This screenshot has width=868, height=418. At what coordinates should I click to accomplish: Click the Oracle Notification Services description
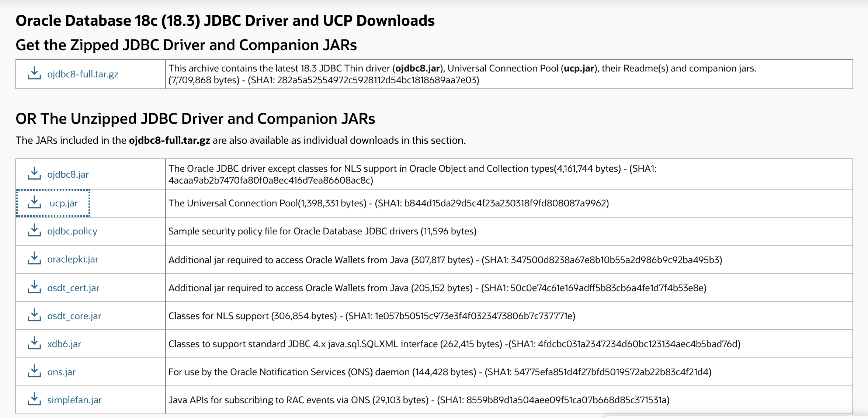coord(440,372)
